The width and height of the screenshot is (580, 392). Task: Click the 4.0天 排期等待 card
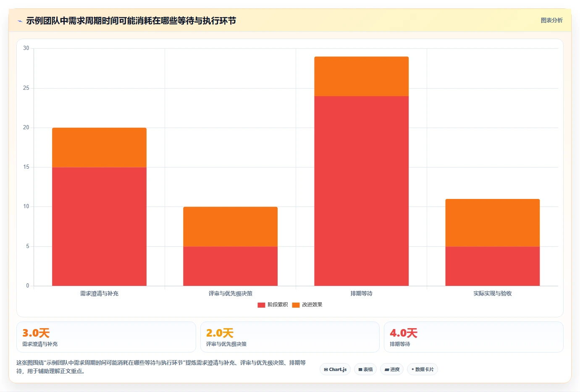pyautogui.click(x=474, y=337)
